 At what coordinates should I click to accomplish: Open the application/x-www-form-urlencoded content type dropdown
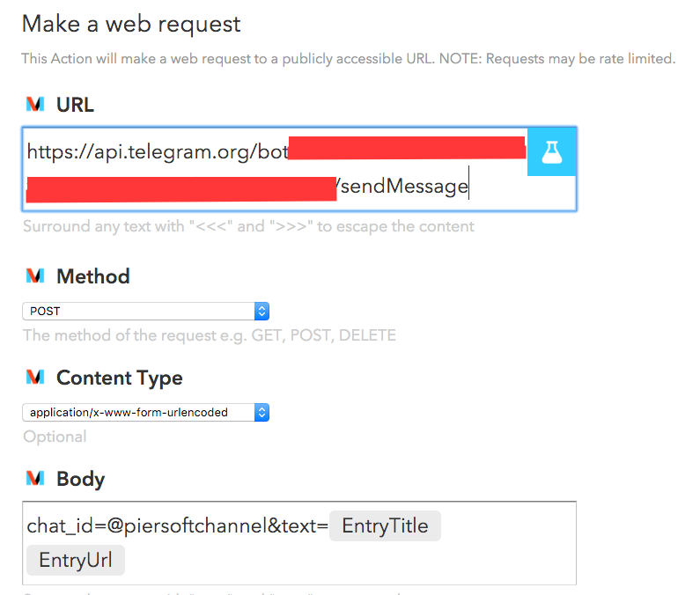(x=145, y=413)
